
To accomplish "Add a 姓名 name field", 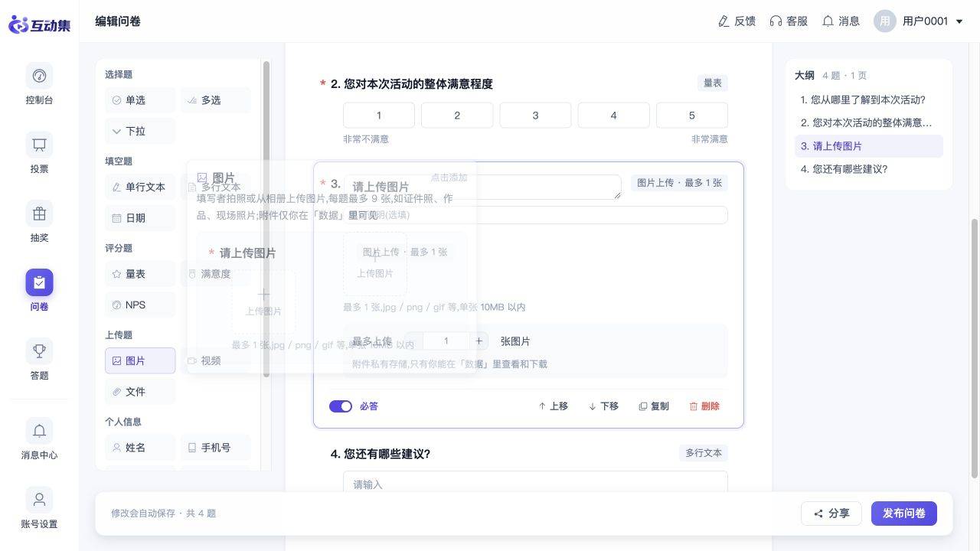I will tap(140, 448).
